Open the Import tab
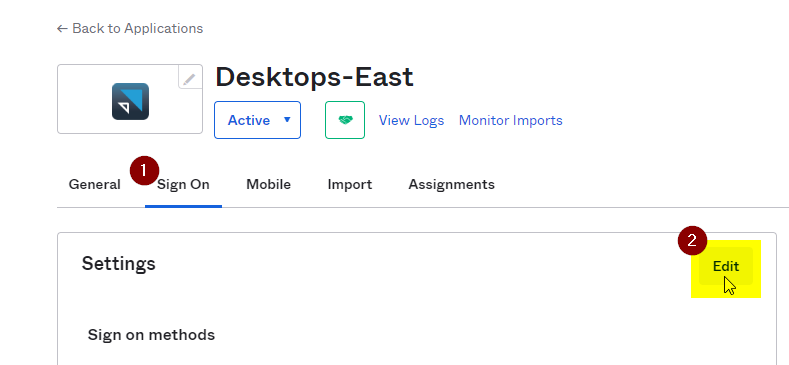 coord(350,184)
